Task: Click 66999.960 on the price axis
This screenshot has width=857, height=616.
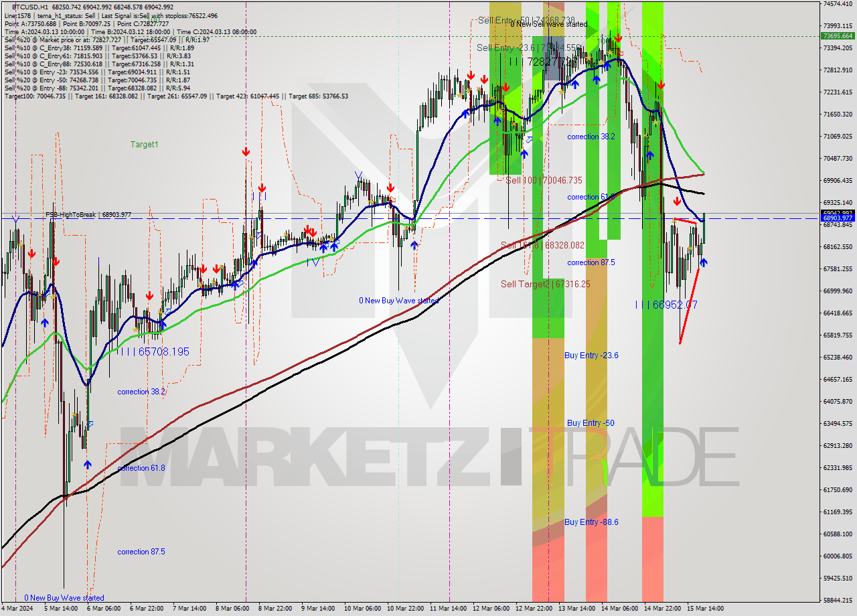Action: [x=837, y=291]
